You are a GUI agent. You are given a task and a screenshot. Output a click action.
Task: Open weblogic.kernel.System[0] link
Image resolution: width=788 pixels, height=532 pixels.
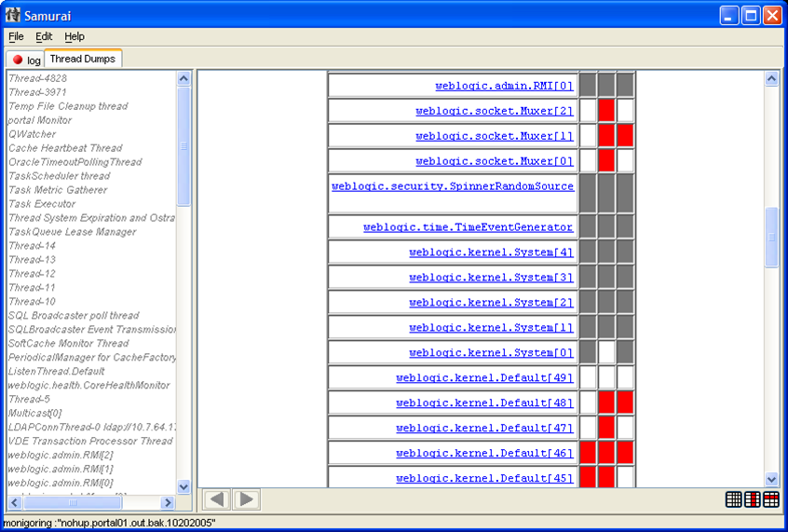(491, 353)
